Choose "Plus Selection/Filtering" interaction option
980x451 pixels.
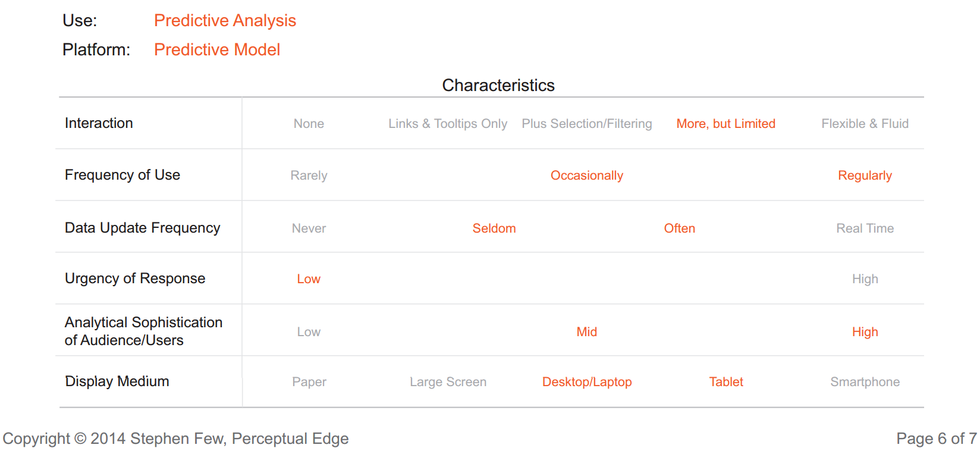pyautogui.click(x=586, y=124)
